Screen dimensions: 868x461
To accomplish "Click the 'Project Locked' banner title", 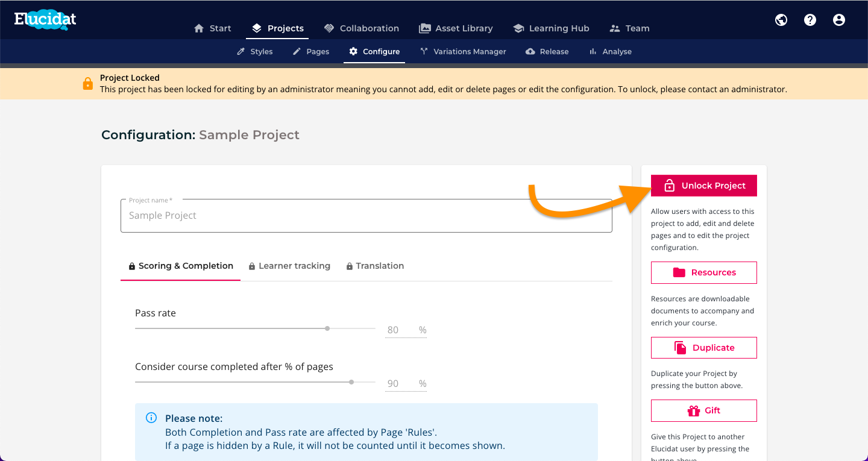I will coord(130,78).
